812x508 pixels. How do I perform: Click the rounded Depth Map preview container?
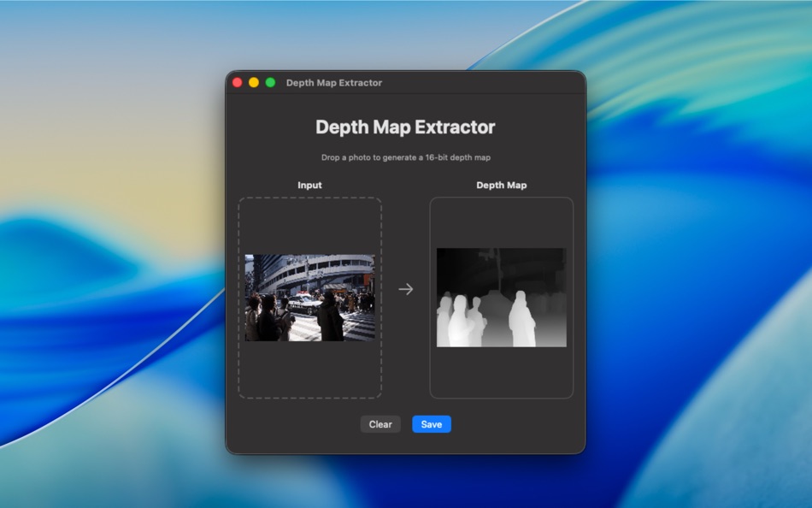(501, 376)
